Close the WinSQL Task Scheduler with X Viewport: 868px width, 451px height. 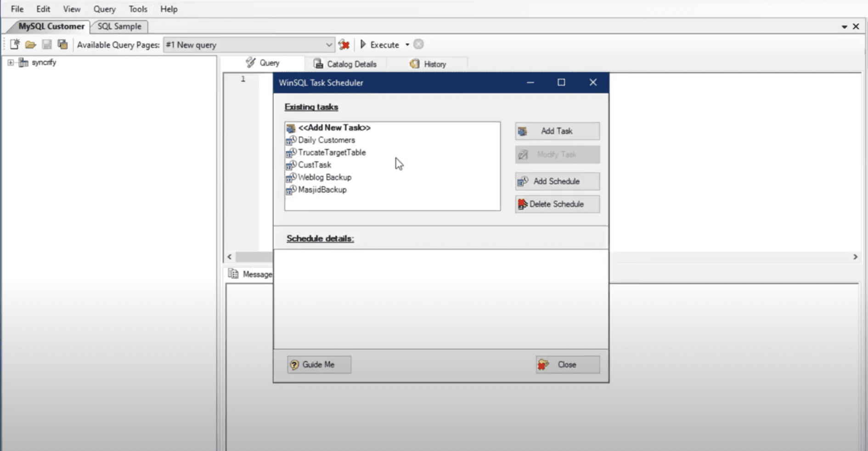coord(593,83)
